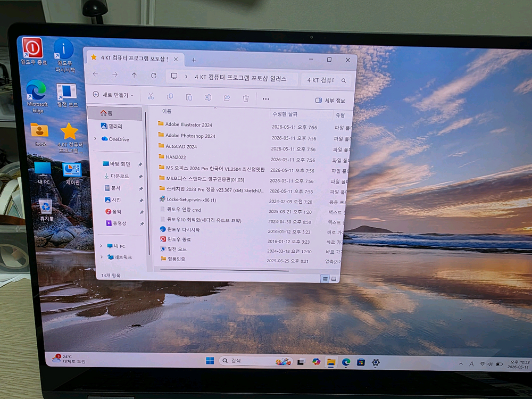Show hidden system tray icons chevron
The image size is (532, 399).
pos(461,364)
